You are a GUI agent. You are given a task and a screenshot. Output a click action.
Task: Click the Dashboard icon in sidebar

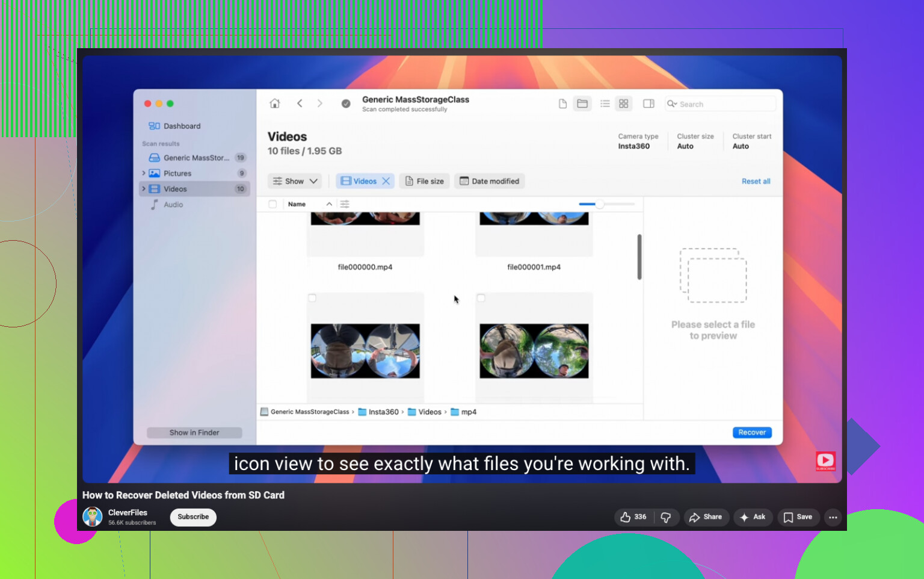click(x=154, y=126)
